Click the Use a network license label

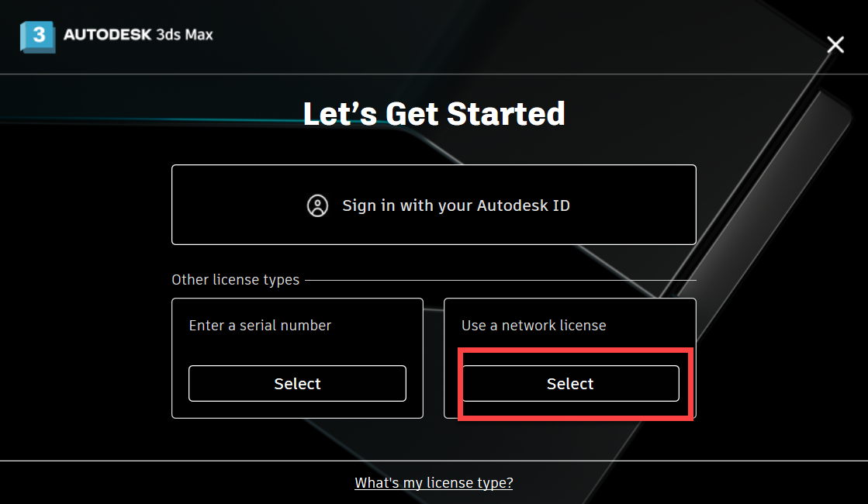(534, 326)
